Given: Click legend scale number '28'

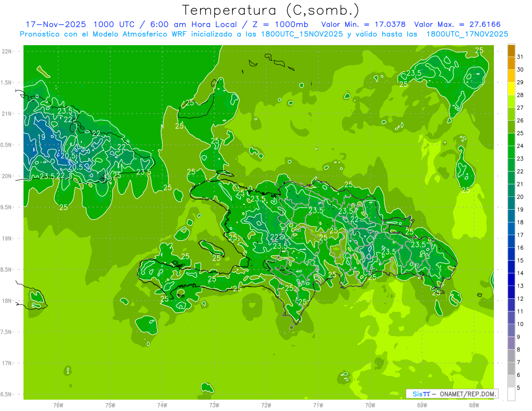Looking at the screenshot, I should [520, 95].
